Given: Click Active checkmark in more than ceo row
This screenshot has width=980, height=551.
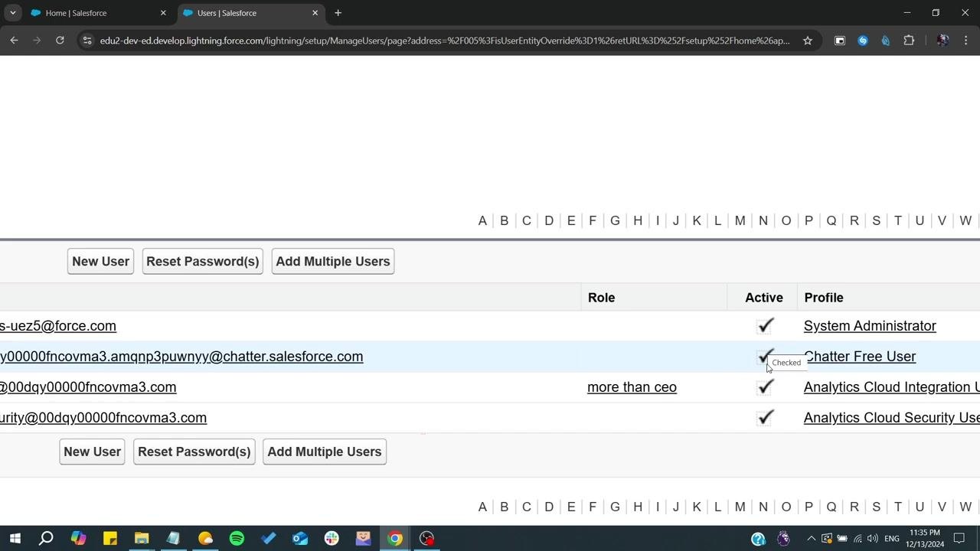Looking at the screenshot, I should (x=765, y=387).
